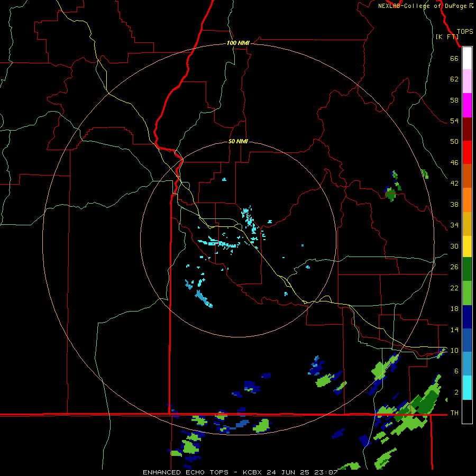Click the bright red 46 kft legend swatch
This screenshot has width=476, height=476.
coord(467,152)
